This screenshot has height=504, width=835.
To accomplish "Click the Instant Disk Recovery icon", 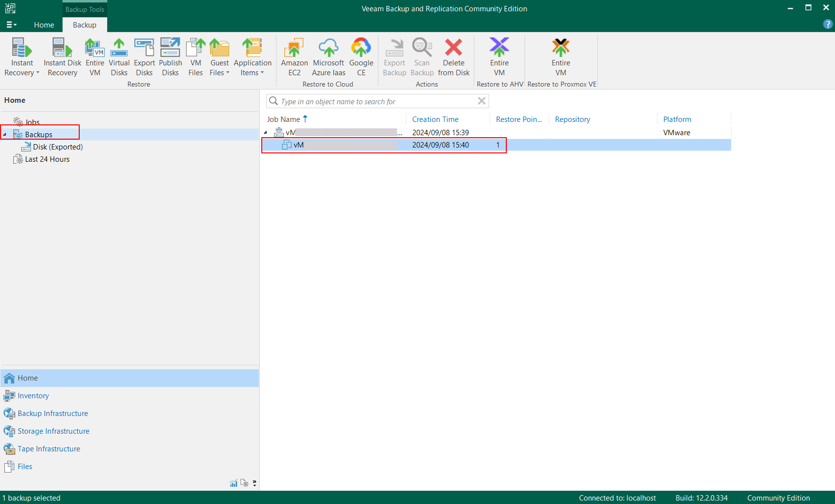I will pos(62,48).
